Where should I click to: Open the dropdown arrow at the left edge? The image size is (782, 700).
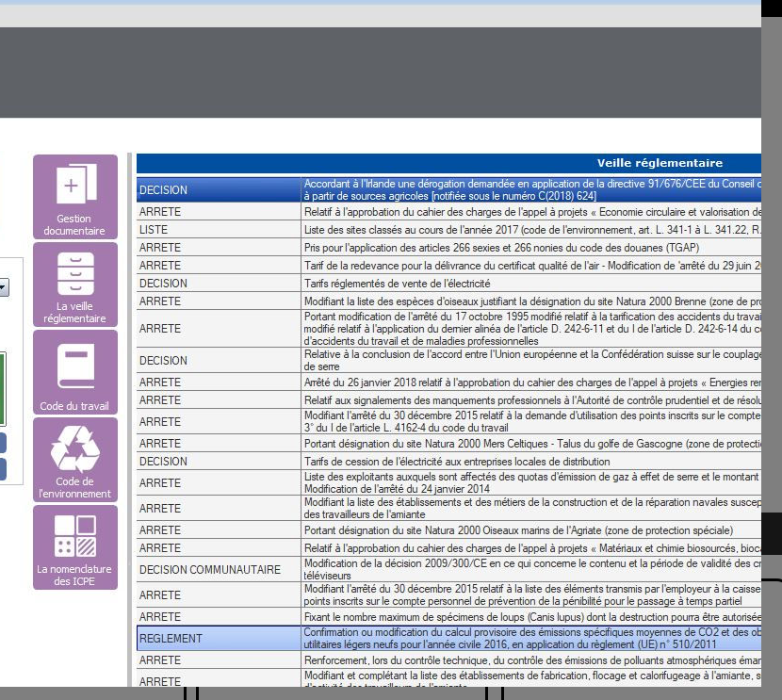[4, 287]
